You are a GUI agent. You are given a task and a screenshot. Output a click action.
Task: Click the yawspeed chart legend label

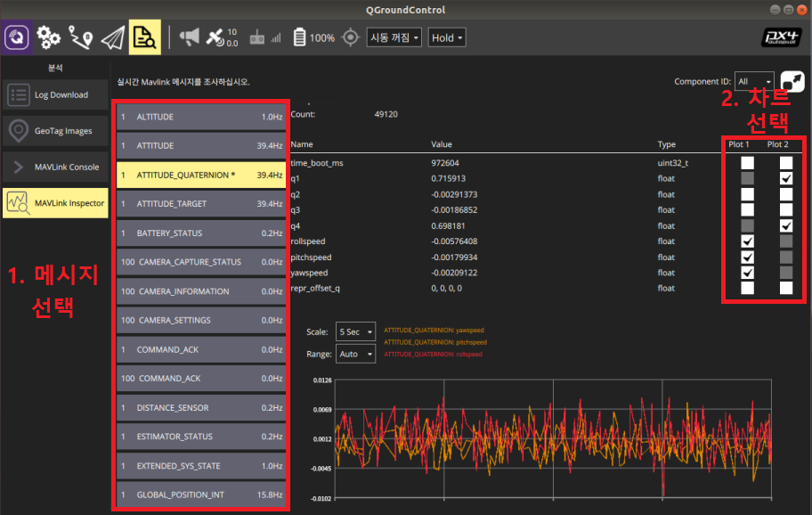434,330
